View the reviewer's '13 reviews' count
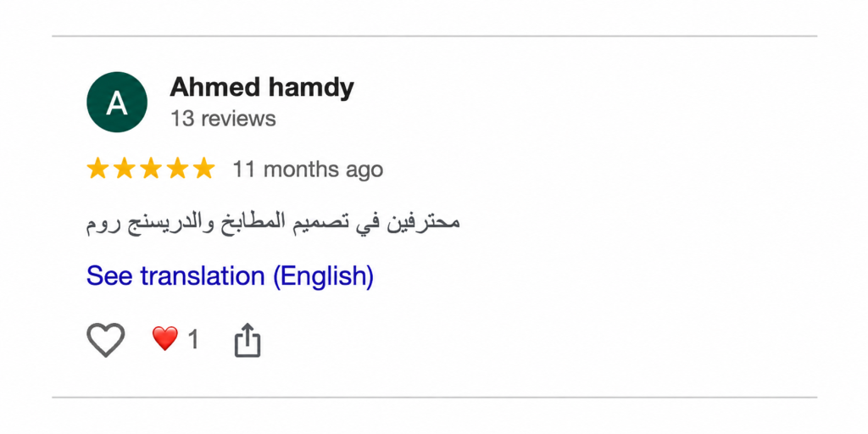The image size is (868, 434). [x=223, y=119]
